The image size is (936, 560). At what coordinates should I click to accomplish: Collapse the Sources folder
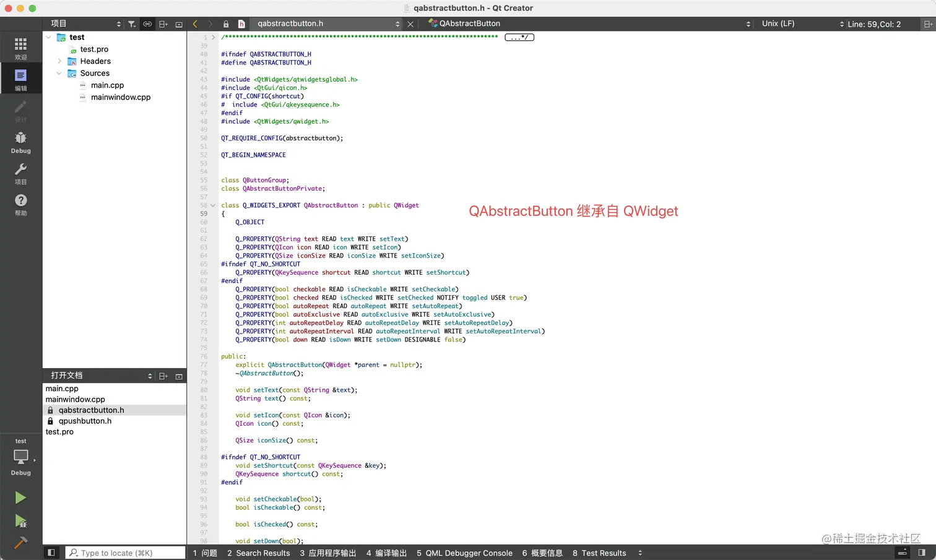(59, 73)
